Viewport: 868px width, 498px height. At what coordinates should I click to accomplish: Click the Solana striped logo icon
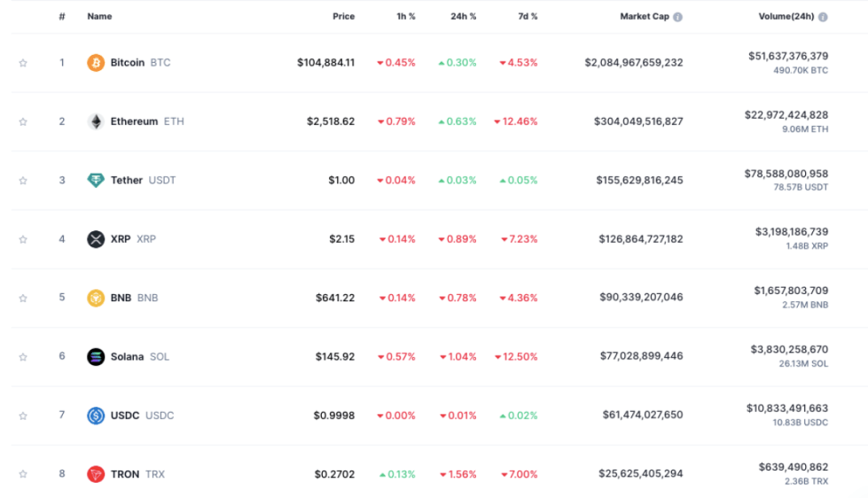pos(96,356)
